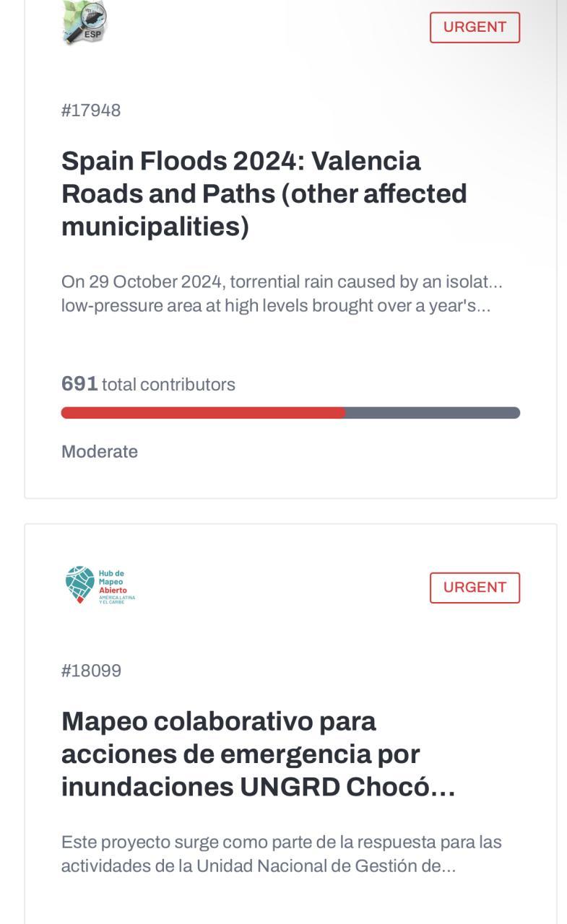
Task: Click the line starting "On 29 October 2024"
Action: click(282, 281)
